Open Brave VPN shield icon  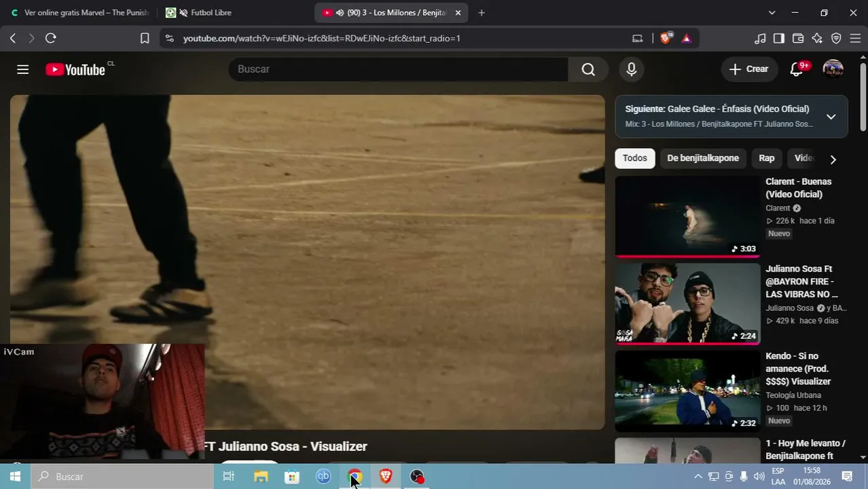point(836,38)
